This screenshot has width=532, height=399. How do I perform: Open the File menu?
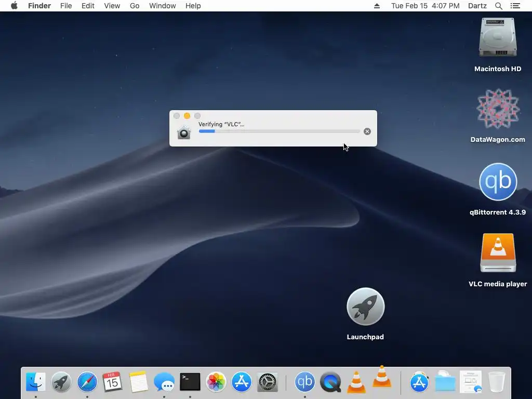(x=66, y=6)
